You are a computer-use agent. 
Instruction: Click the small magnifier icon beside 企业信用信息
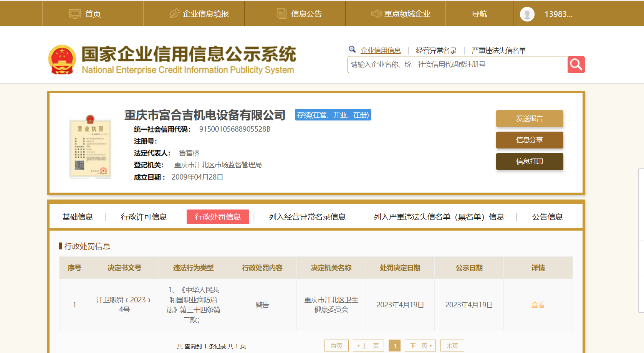click(x=352, y=49)
